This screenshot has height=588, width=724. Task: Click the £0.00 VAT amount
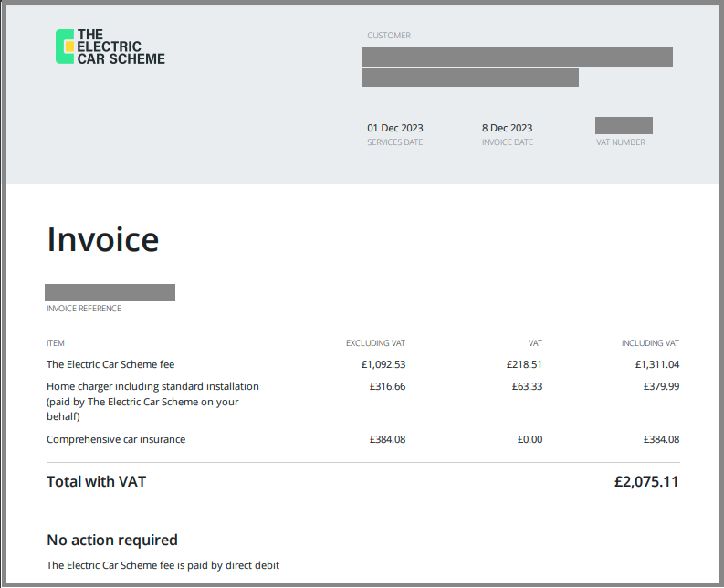pos(530,439)
